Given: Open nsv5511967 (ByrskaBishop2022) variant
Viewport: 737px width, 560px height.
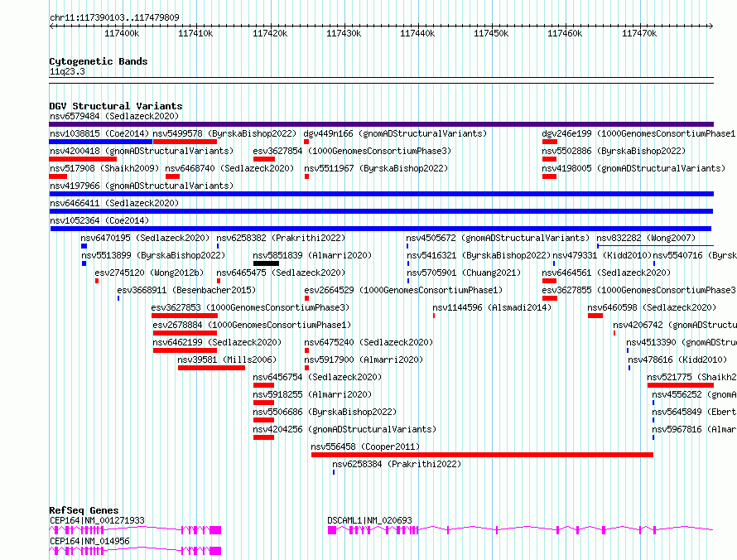Looking at the screenshot, I should [x=376, y=168].
